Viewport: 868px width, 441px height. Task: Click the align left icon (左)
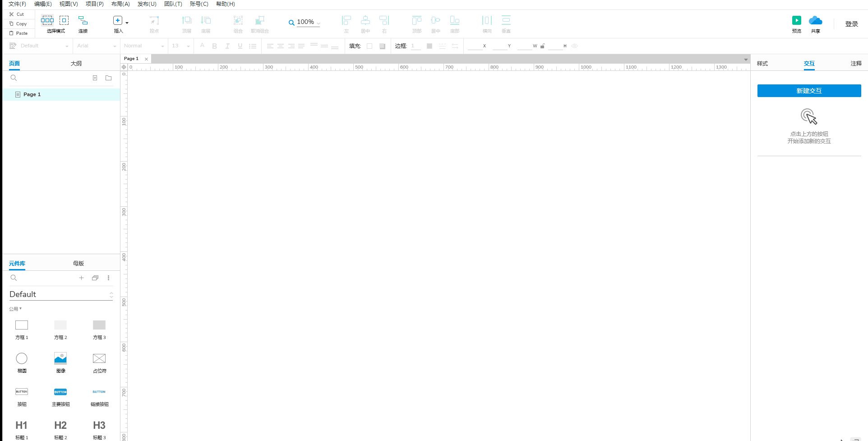coord(346,21)
